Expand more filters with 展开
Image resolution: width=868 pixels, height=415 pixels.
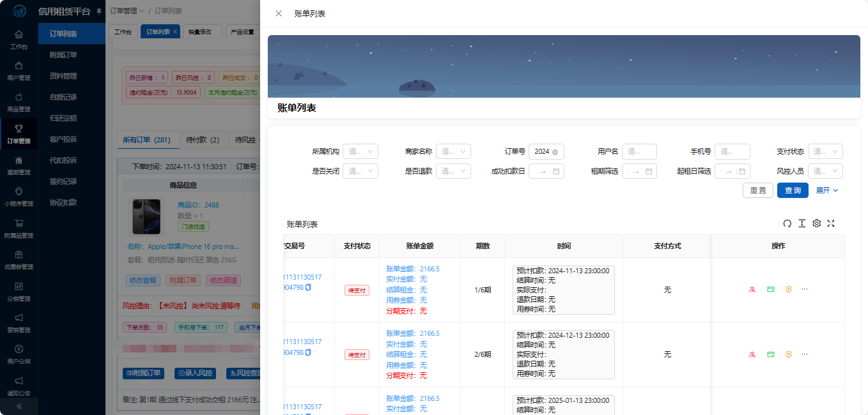[x=826, y=190]
